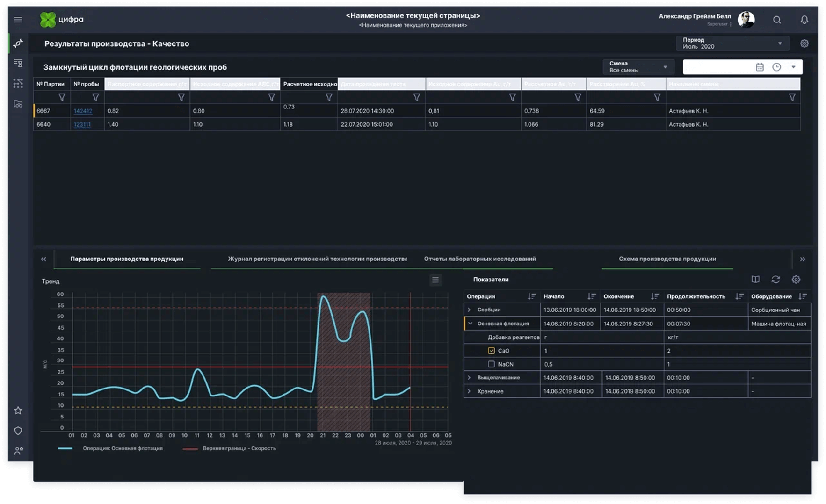
Task: Click Сорбционный чан equipment cell
Action: [x=779, y=310]
